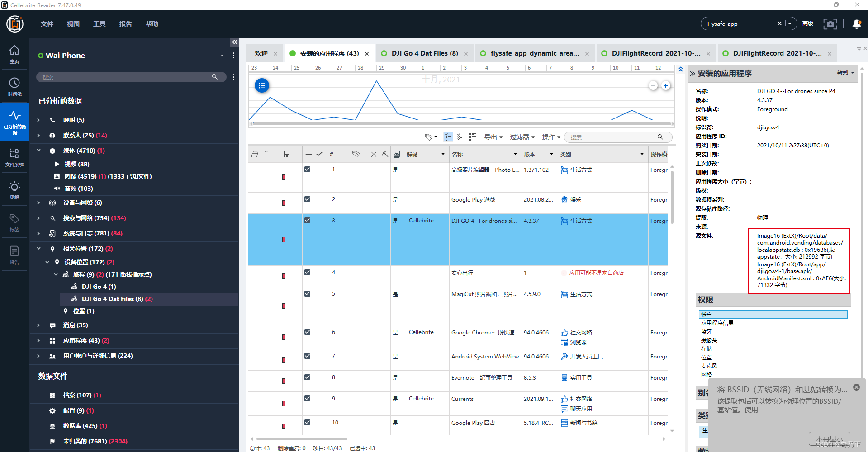Open the 文件 menu
This screenshot has height=452, width=868.
pyautogui.click(x=47, y=24)
